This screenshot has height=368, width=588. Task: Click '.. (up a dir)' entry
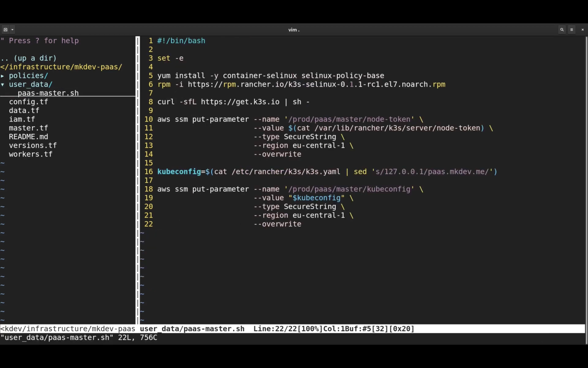28,58
